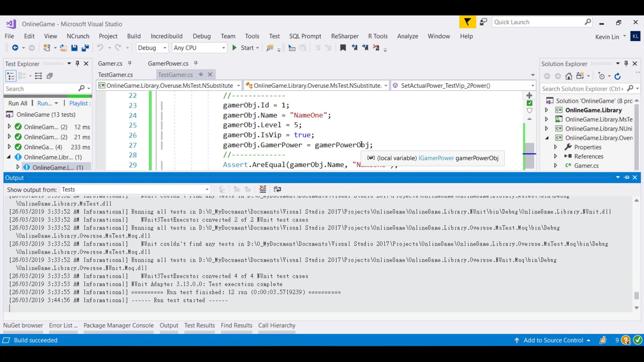Click the Solution Explorer refresh icon
This screenshot has width=644, height=362.
tap(618, 76)
